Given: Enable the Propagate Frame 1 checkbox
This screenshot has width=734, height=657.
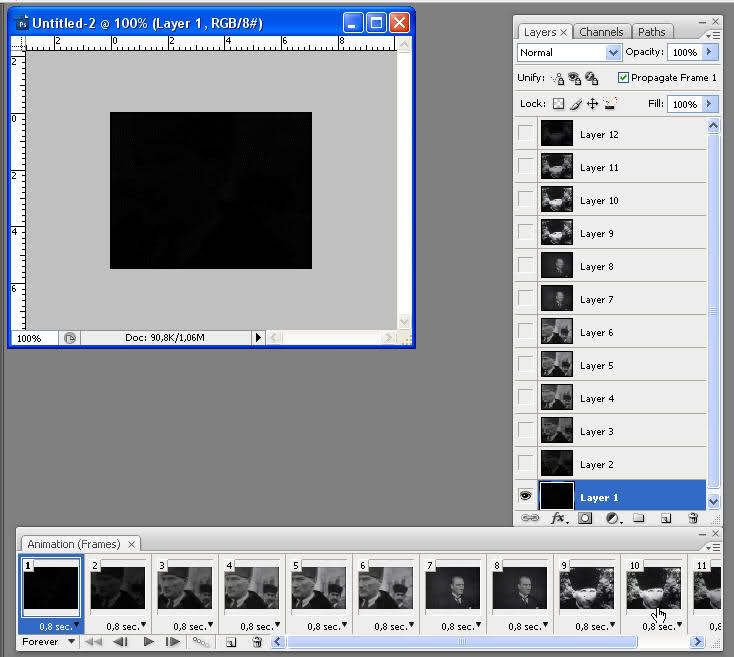Looking at the screenshot, I should pos(623,78).
